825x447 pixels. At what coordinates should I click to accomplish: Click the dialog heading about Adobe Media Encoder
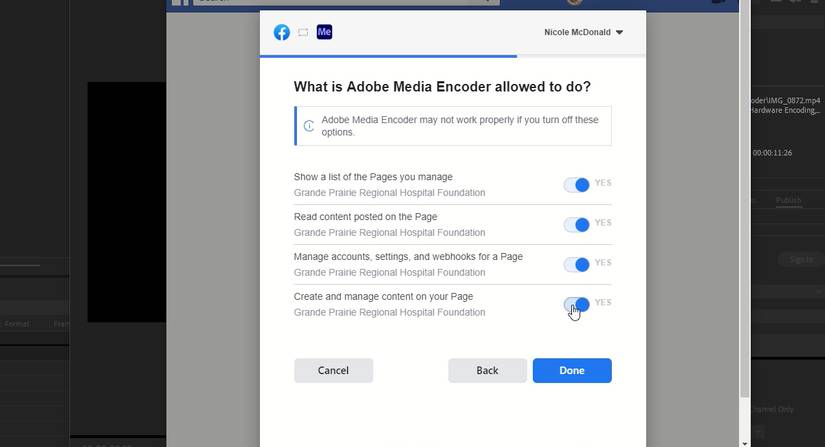(442, 87)
